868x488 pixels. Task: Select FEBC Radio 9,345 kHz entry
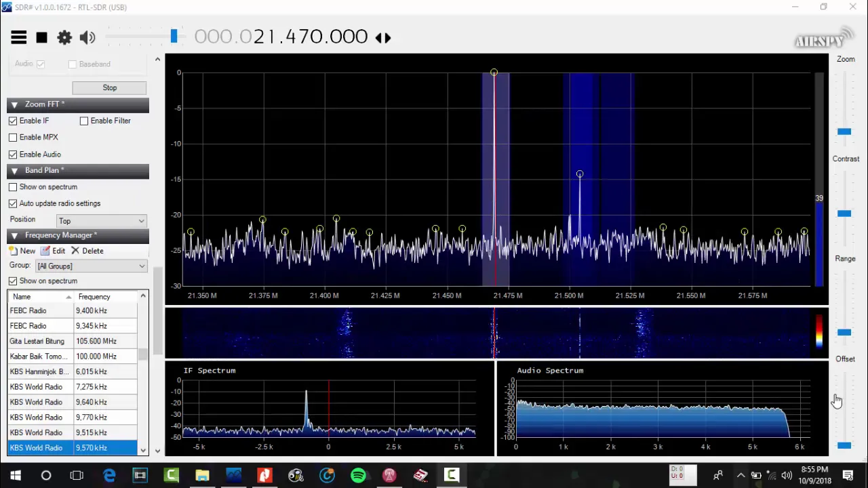(73, 326)
